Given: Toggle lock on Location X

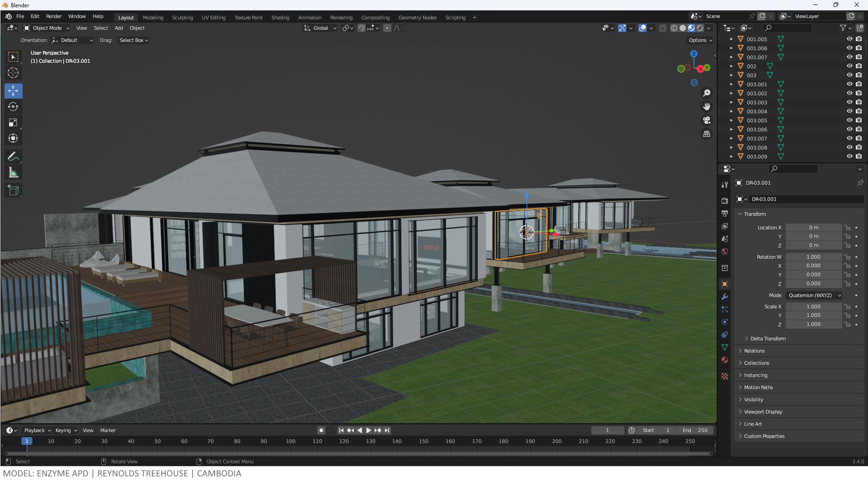Looking at the screenshot, I should [848, 228].
